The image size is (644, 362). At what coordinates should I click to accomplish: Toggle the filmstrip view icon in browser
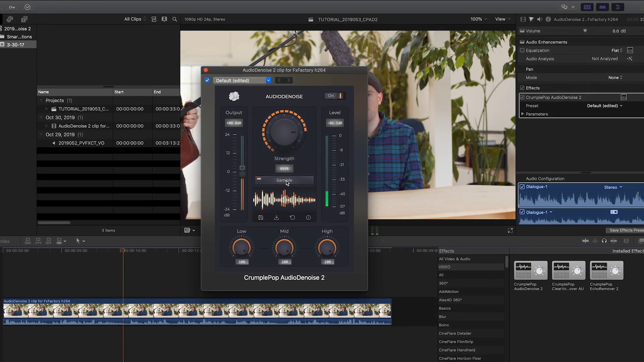coord(164,19)
